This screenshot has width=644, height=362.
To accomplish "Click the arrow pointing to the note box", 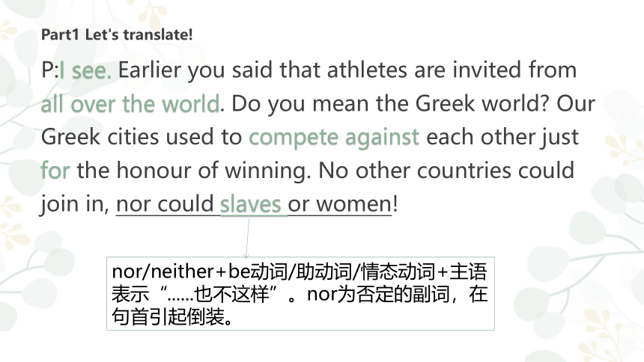I will (x=247, y=238).
